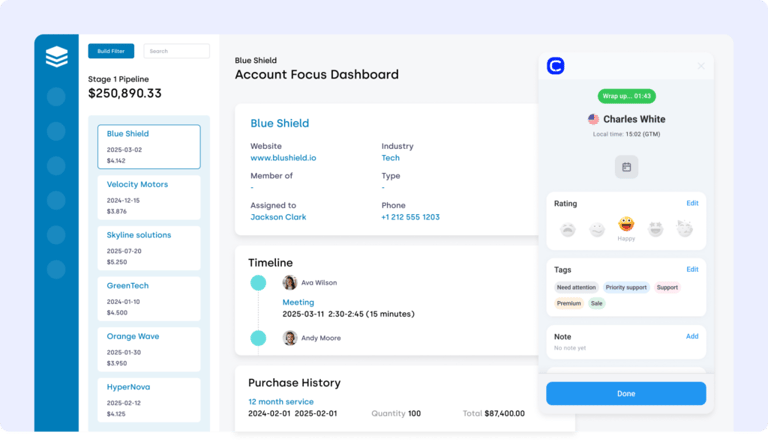Click Andy Moore's avatar photo
Screen dimensions: 768x441
coord(289,338)
